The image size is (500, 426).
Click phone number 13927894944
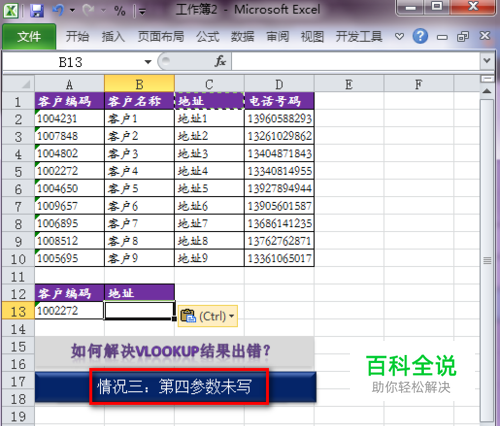279,188
